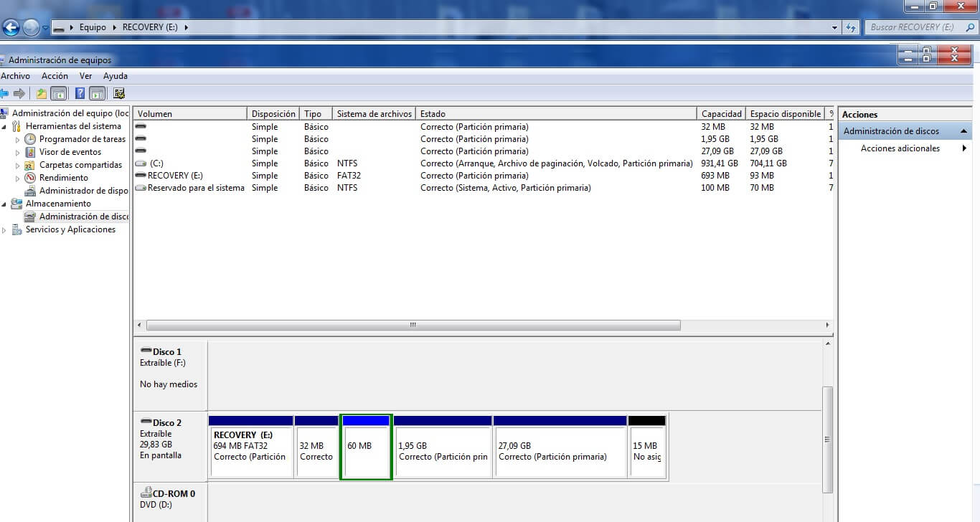This screenshot has width=980, height=522.
Task: Toggle the show/hide console tree toolbar button
Action: point(59,93)
